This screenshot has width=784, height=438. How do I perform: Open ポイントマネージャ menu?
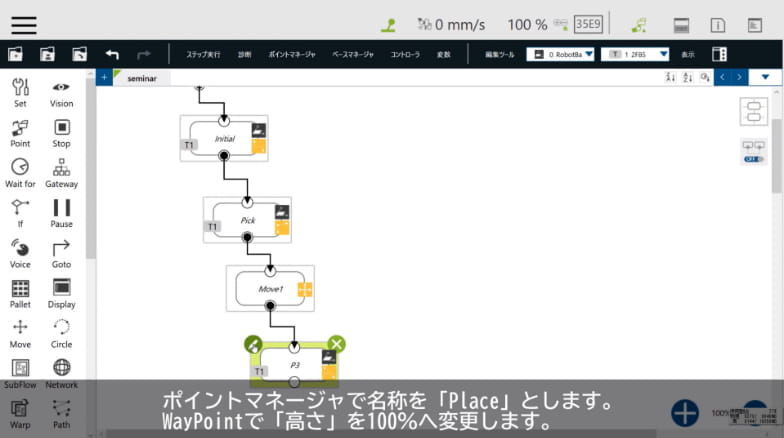(292, 54)
